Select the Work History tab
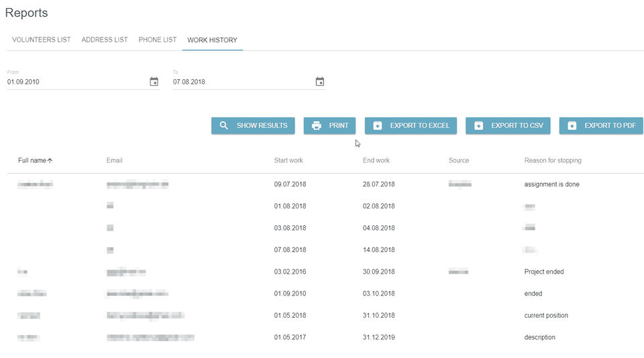The width and height of the screenshot is (644, 358). coord(213,40)
